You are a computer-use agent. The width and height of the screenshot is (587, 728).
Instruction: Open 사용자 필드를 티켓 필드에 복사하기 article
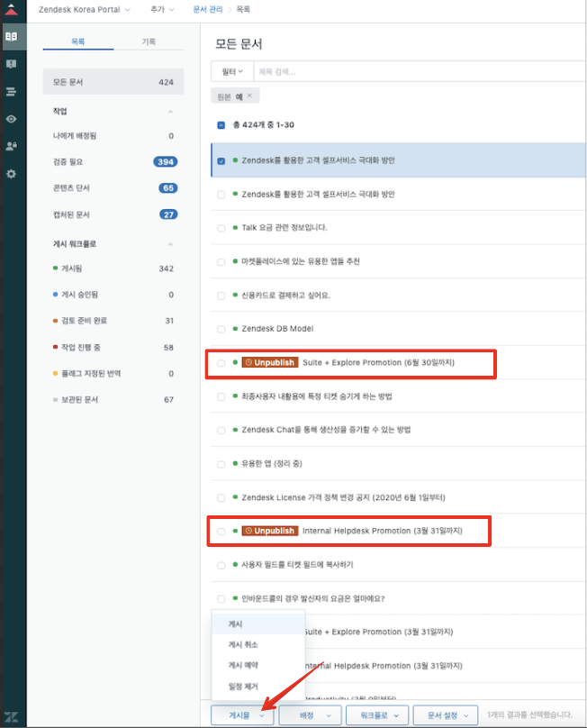click(x=297, y=565)
